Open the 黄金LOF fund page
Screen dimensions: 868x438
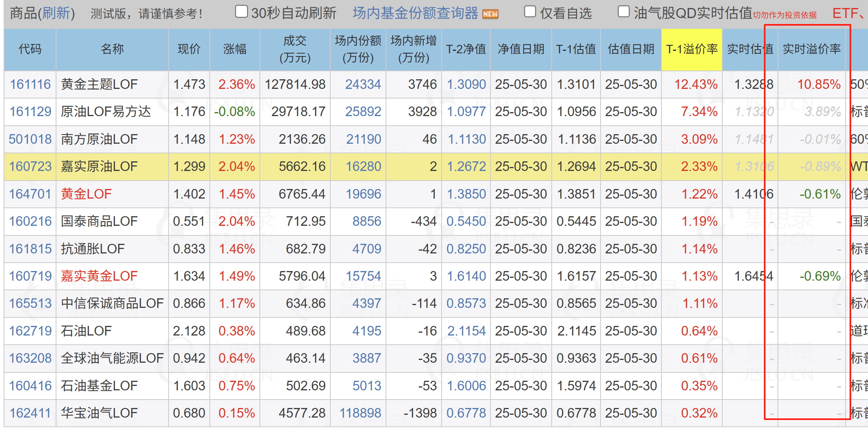(86, 194)
